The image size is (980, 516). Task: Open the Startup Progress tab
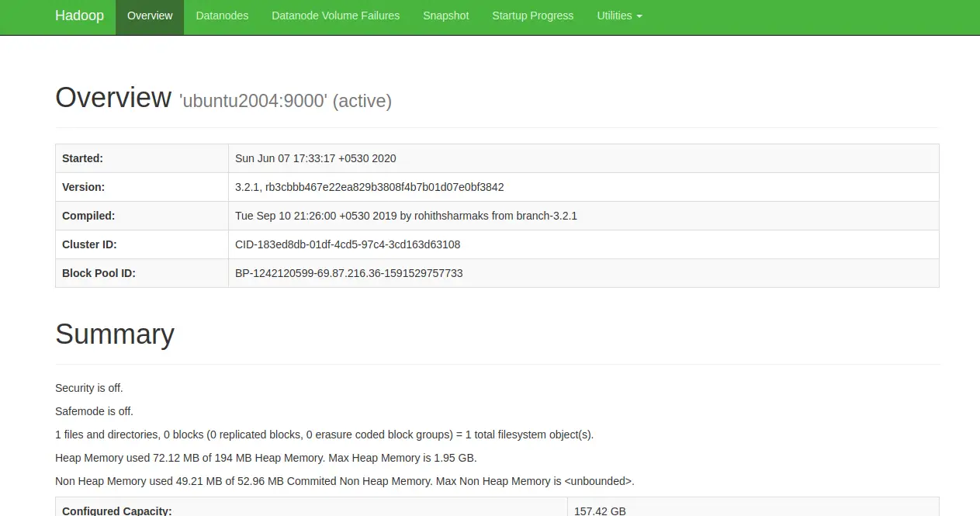pyautogui.click(x=532, y=16)
